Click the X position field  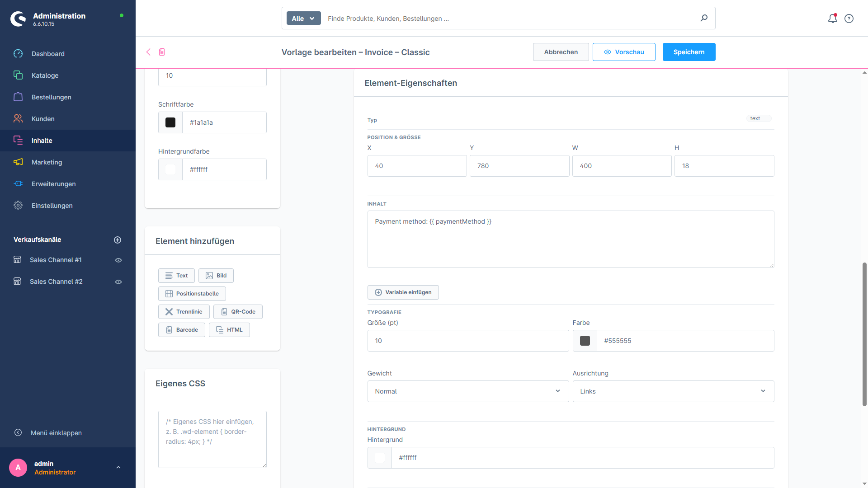(417, 166)
